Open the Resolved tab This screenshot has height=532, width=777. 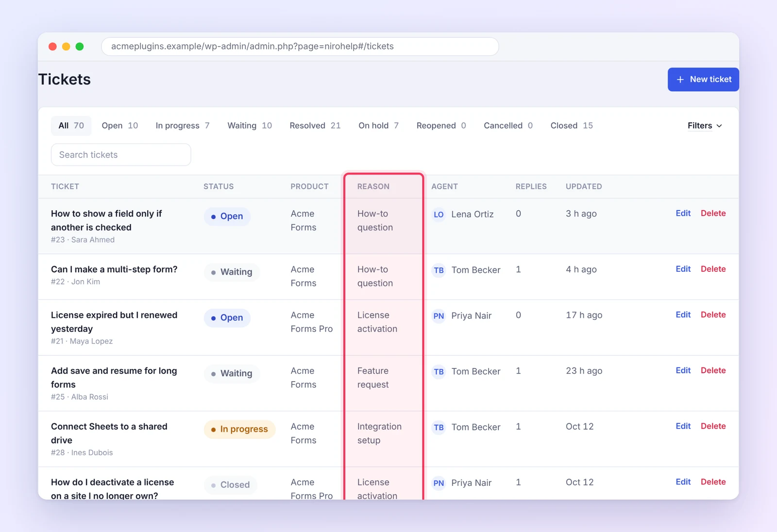pos(315,126)
